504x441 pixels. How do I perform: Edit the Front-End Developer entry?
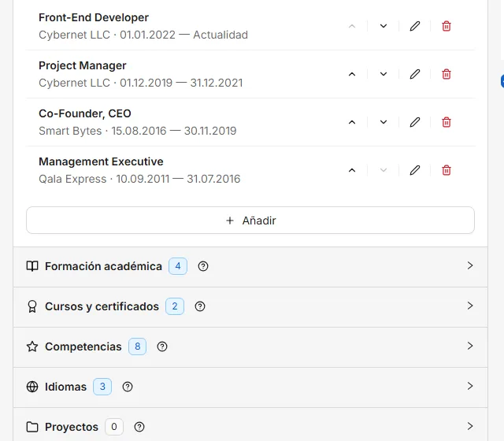pyautogui.click(x=415, y=26)
